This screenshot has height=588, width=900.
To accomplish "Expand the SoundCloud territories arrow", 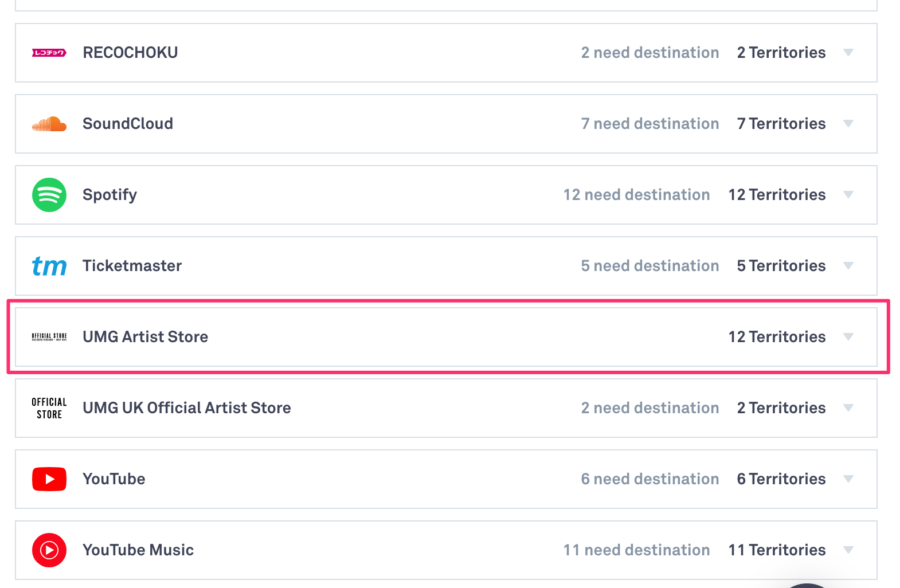I will coord(849,124).
